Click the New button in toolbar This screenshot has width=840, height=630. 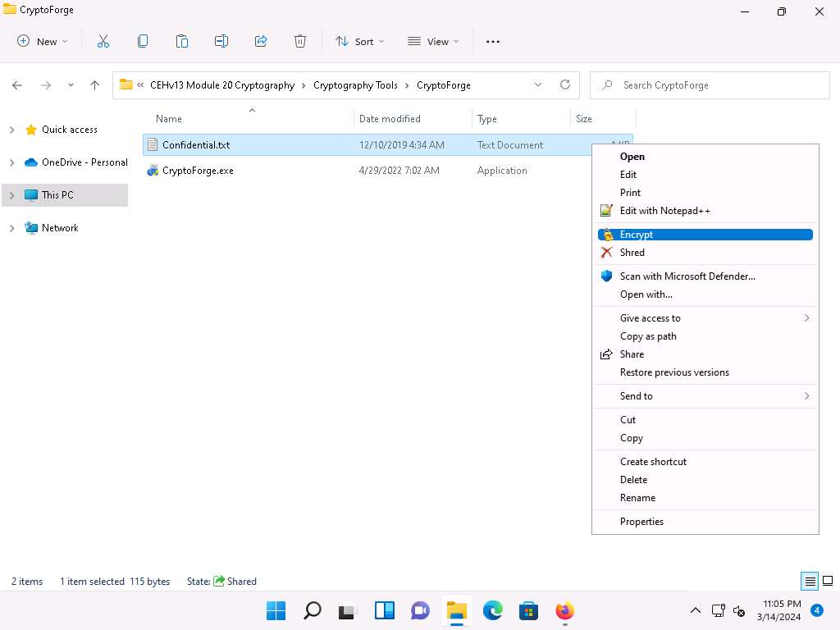tap(43, 41)
